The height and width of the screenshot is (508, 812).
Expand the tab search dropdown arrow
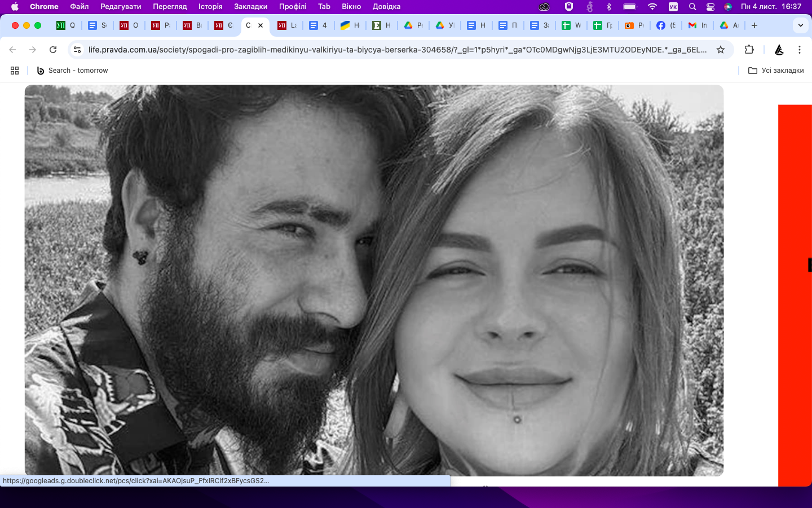tap(800, 25)
